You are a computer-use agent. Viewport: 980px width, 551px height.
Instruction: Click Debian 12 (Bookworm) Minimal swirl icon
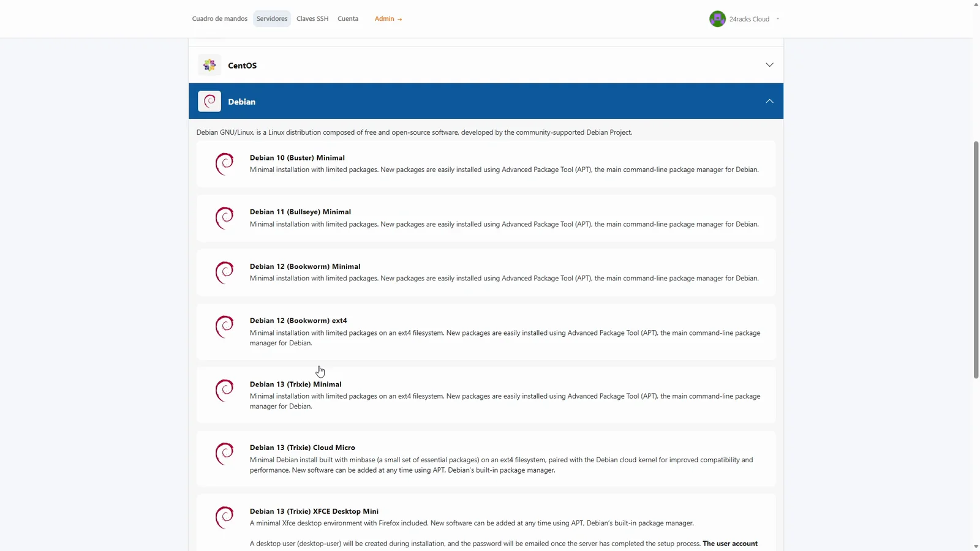pyautogui.click(x=225, y=272)
